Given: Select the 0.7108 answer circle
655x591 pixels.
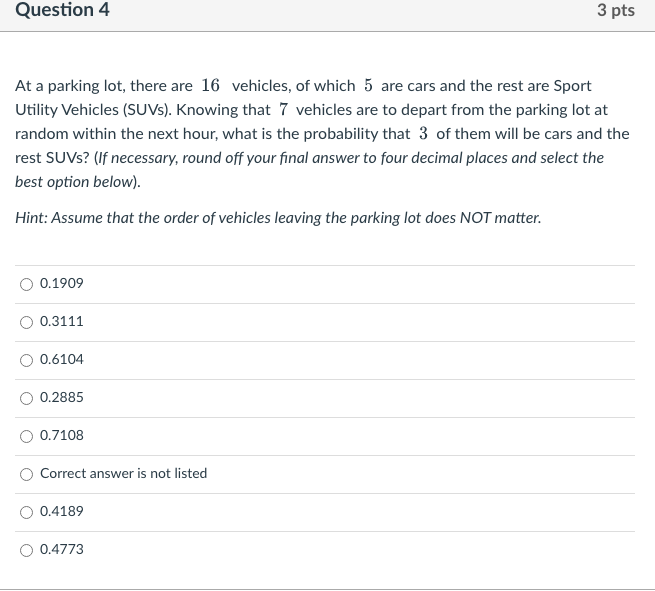Looking at the screenshot, I should (x=26, y=436).
